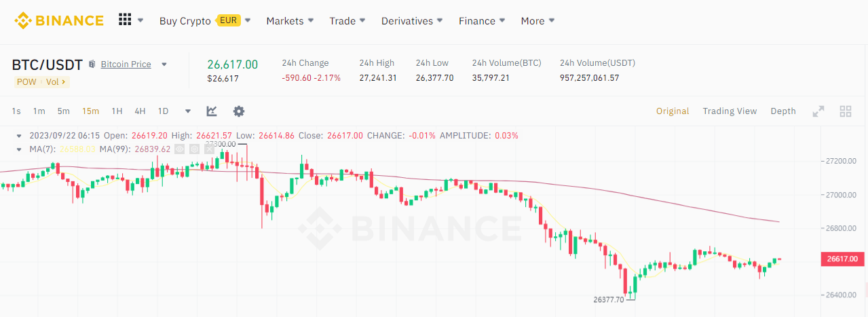The height and width of the screenshot is (317, 868).
Task: Click the 24h Volume(USDT) value 957,257,061.57
Action: 590,78
